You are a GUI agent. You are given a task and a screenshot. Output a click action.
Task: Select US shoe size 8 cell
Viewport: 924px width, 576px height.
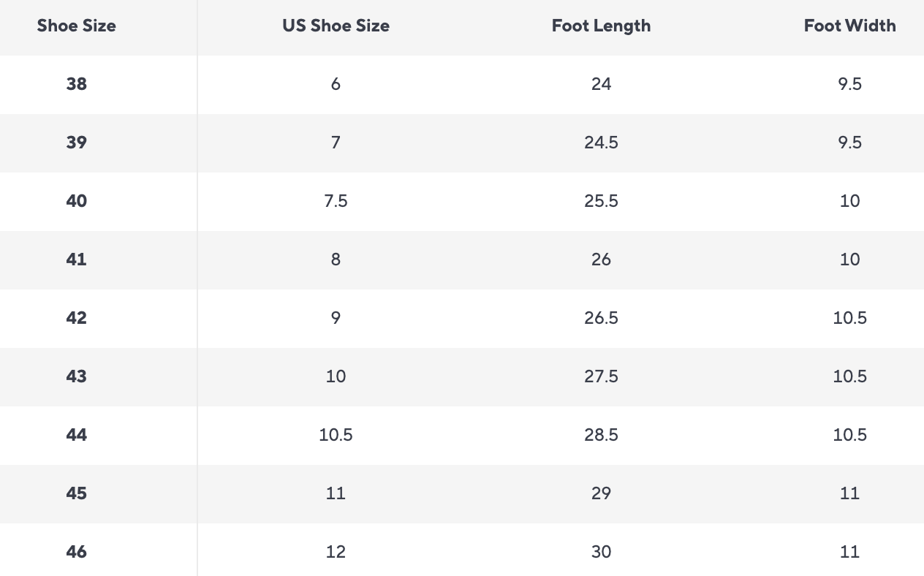click(x=336, y=259)
